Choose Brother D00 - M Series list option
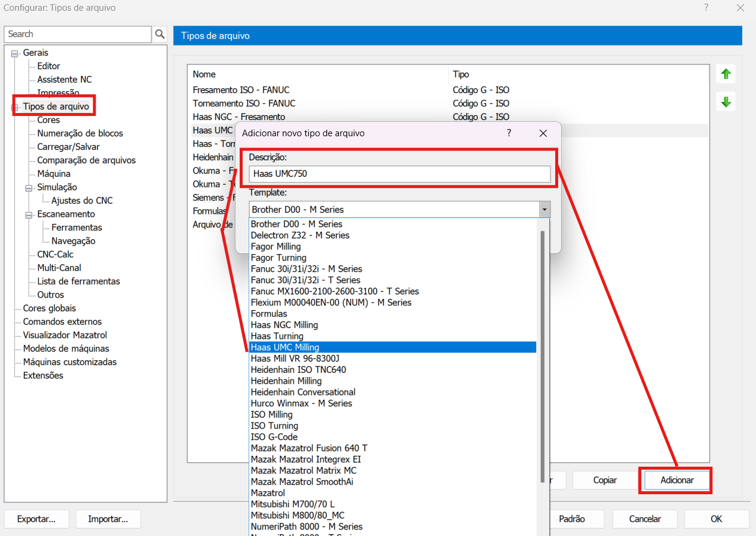 point(393,224)
